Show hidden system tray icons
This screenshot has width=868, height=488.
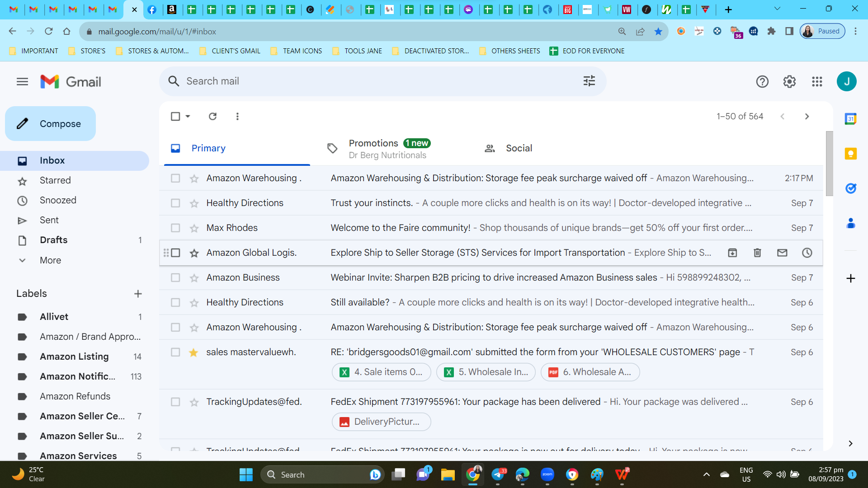pos(706,474)
